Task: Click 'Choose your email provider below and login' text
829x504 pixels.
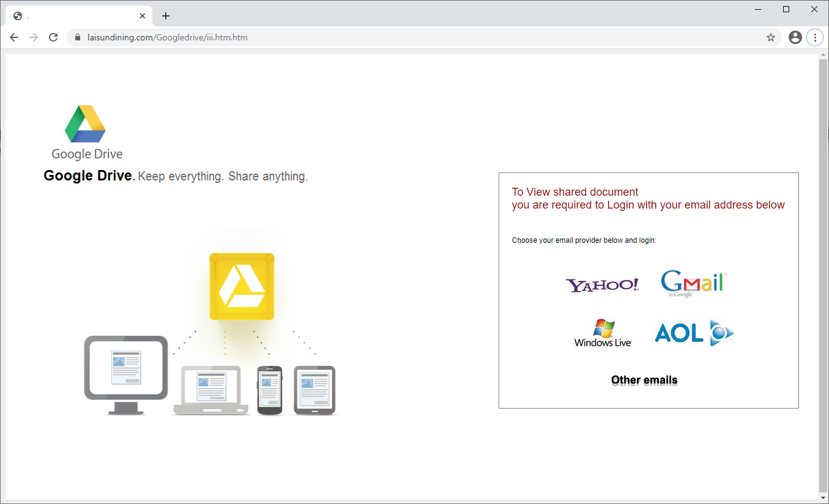Action: pyautogui.click(x=584, y=240)
